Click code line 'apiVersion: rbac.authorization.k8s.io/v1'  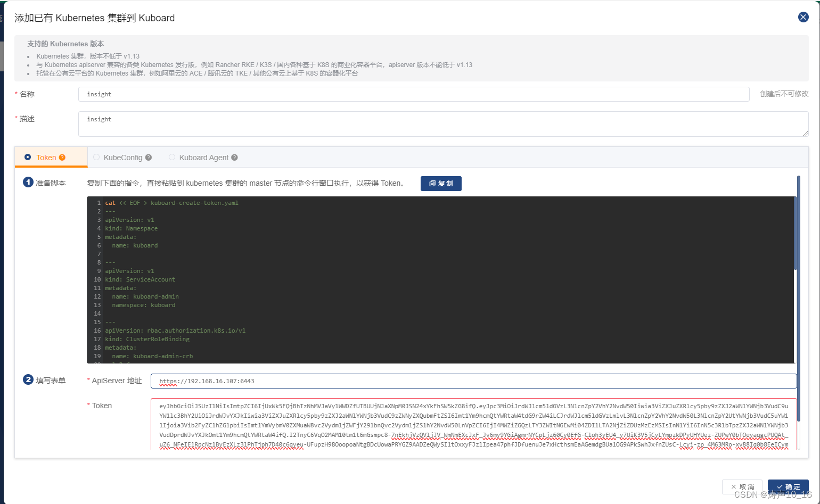pos(175,331)
